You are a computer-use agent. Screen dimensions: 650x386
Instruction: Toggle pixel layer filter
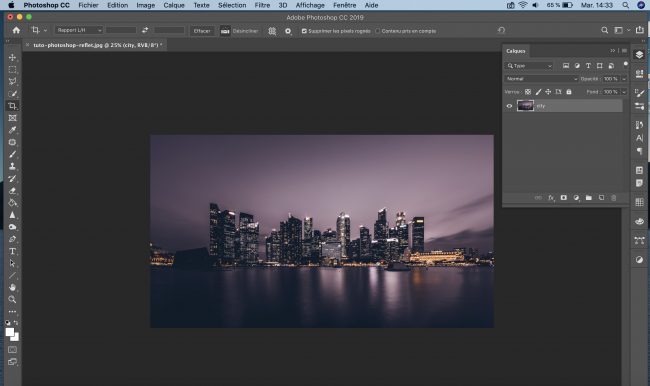point(566,66)
